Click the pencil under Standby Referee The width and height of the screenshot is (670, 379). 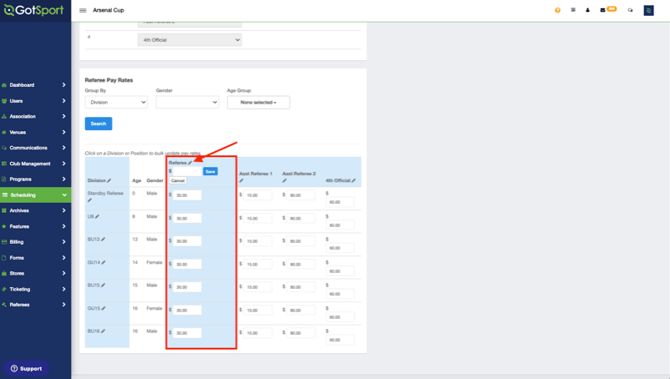(90, 200)
